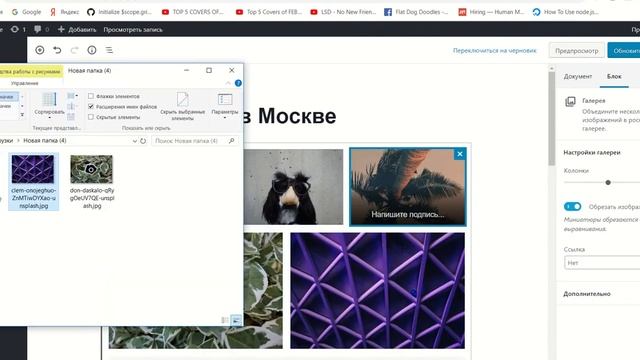Image resolution: width=640 pixels, height=360 pixels.
Task: Click the Обновить button
Action: (624, 51)
